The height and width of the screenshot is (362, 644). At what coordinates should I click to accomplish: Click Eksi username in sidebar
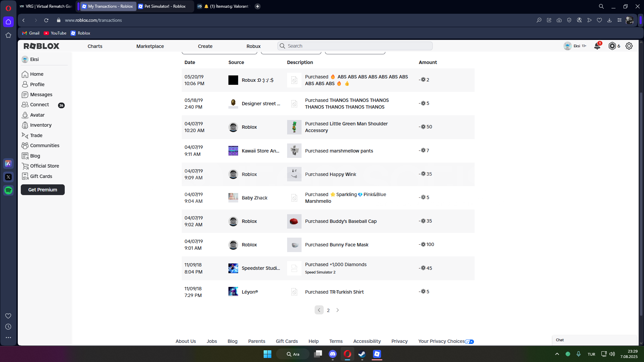point(34,59)
